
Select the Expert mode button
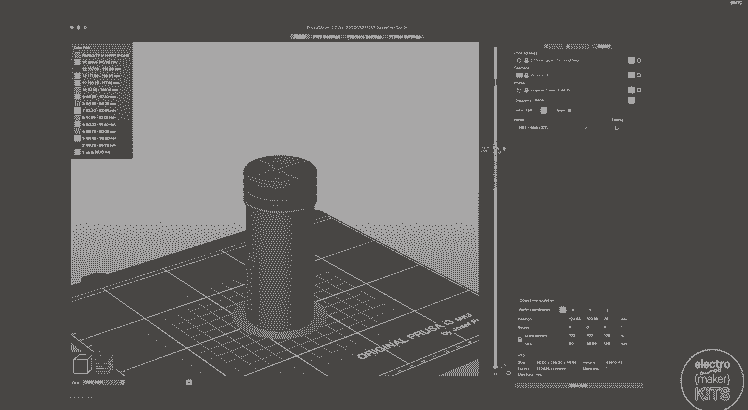click(600, 44)
